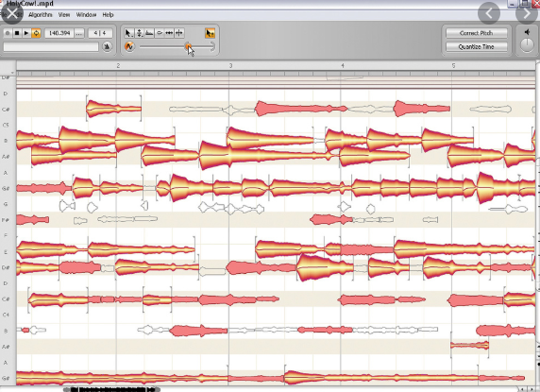
Task: Stop playback with the Stop button
Action: [17, 33]
